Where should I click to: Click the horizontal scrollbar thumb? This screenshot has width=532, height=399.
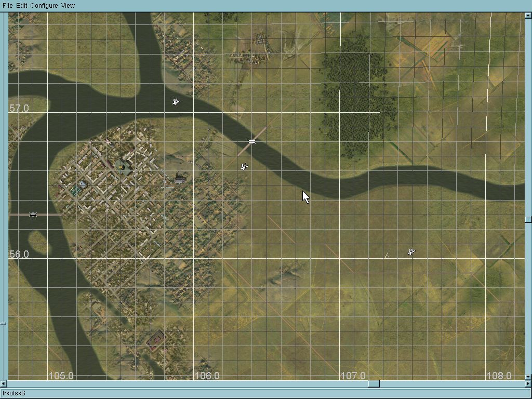(x=374, y=384)
